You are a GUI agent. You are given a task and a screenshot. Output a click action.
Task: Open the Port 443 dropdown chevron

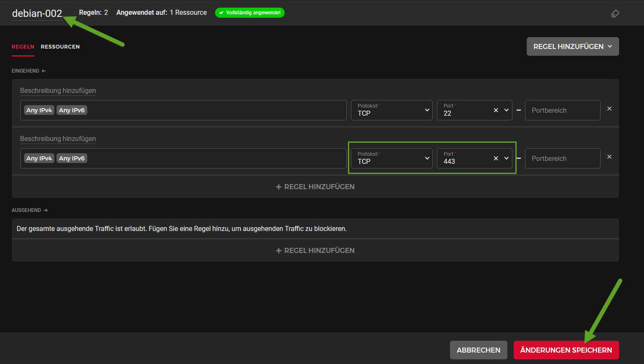tap(507, 158)
